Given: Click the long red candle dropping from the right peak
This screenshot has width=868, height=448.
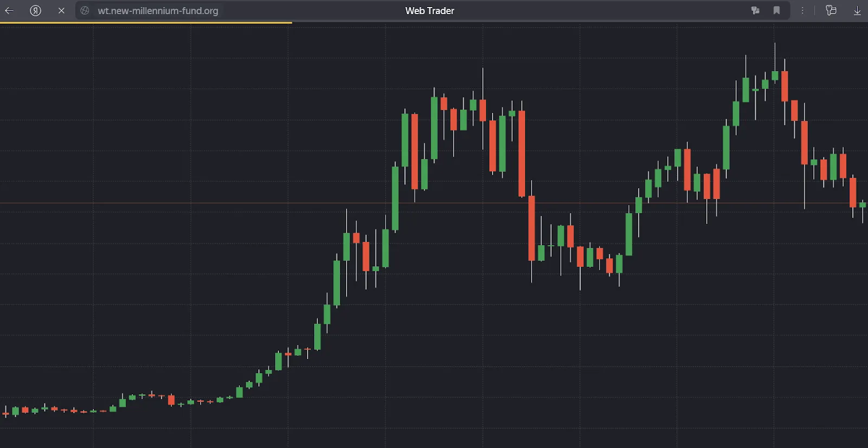Looking at the screenshot, I should coord(805,143).
